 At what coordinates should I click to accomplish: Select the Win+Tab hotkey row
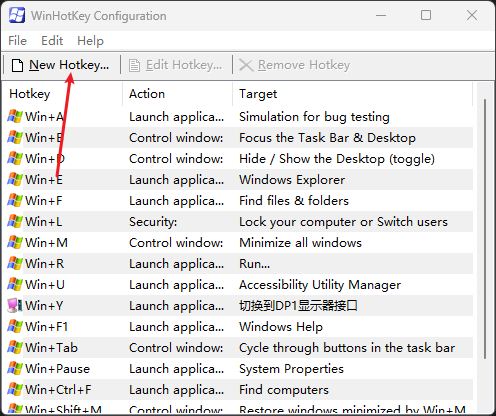pyautogui.click(x=240, y=348)
